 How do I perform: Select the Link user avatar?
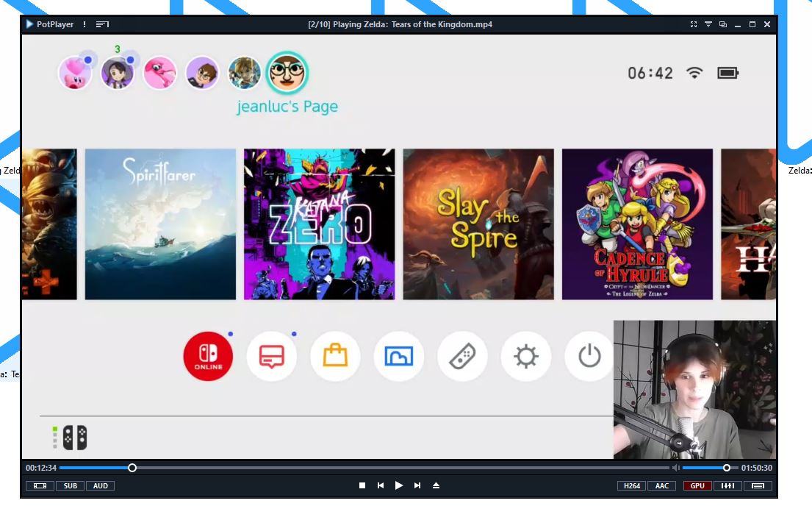[245, 73]
